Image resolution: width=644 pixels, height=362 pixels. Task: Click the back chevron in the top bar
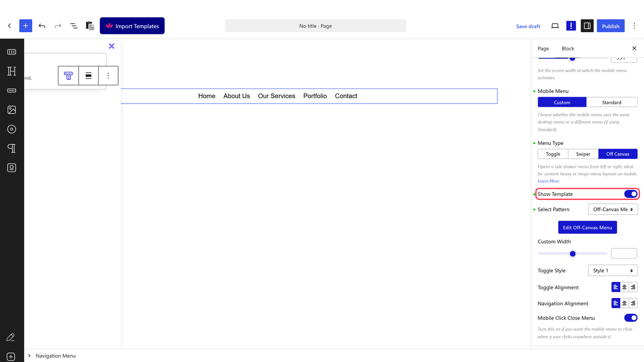[9, 26]
